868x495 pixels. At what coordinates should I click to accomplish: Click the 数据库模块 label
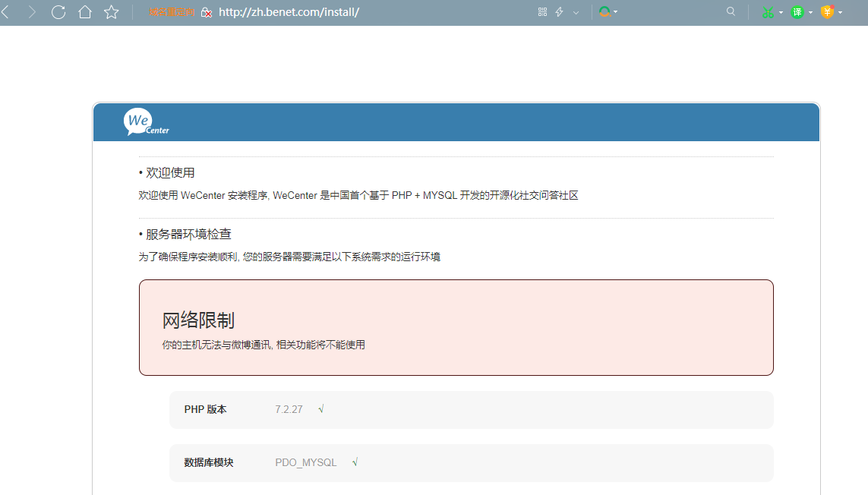pyautogui.click(x=209, y=462)
